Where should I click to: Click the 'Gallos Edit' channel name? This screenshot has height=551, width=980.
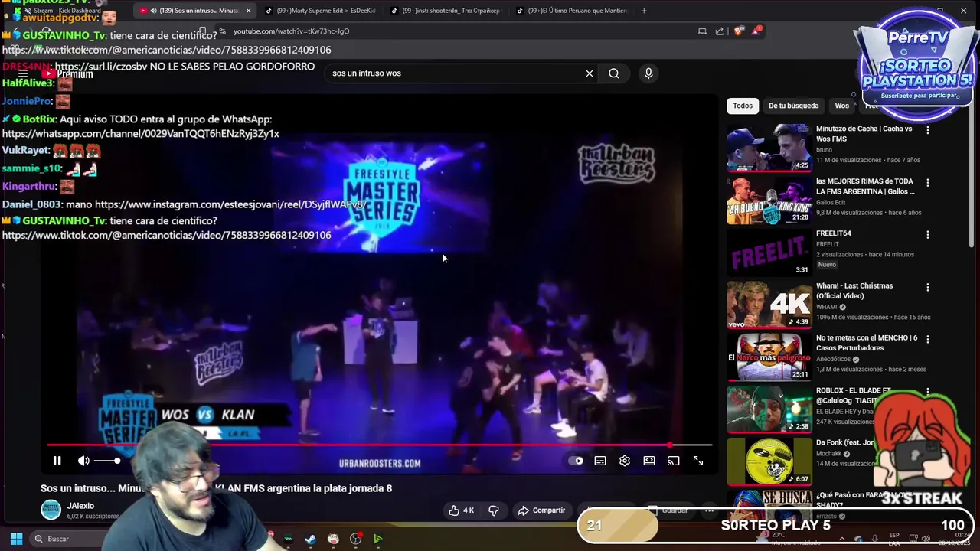click(831, 203)
